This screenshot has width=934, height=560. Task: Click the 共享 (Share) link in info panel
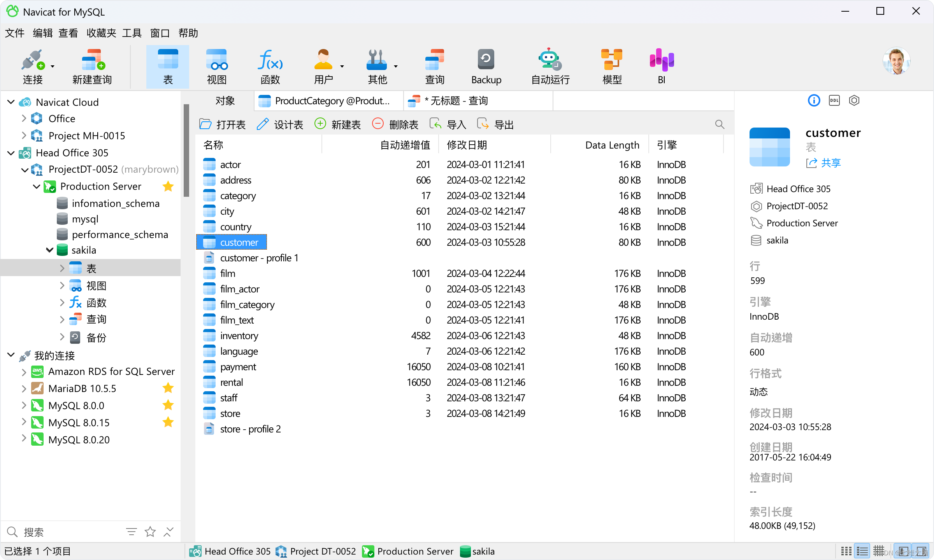point(830,163)
